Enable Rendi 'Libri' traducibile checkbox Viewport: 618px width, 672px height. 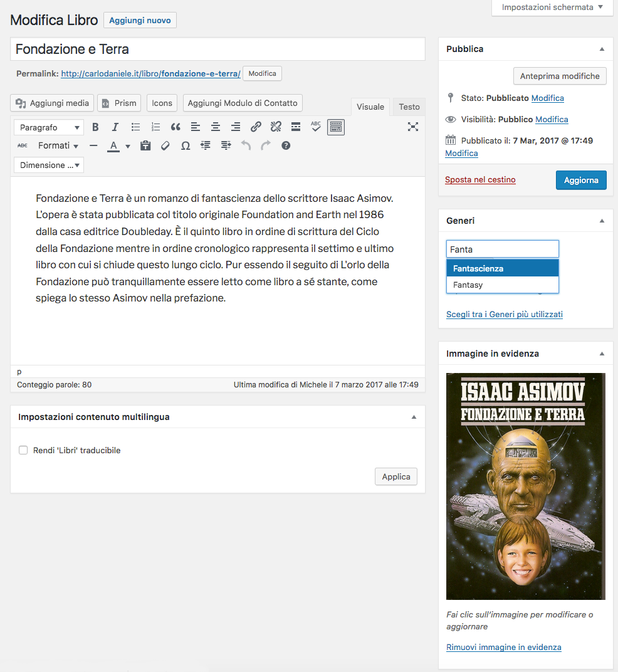coord(23,450)
